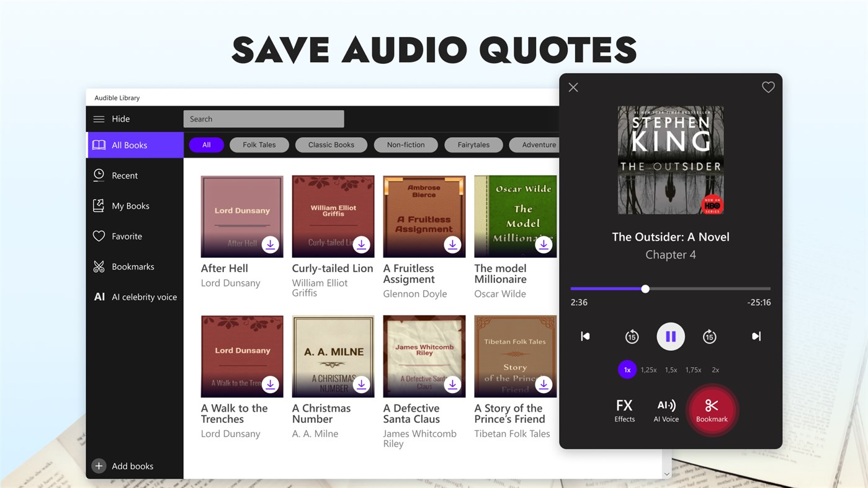This screenshot has height=488, width=868.
Task: Click the scroll-down chevron in the library
Action: pyautogui.click(x=666, y=473)
